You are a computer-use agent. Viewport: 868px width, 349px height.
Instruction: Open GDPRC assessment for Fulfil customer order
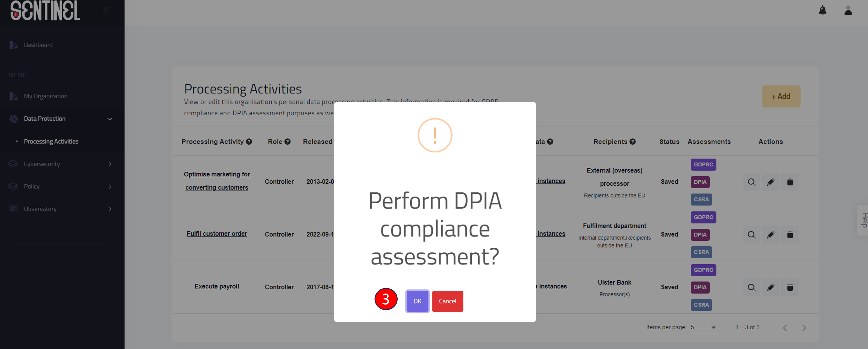point(703,217)
